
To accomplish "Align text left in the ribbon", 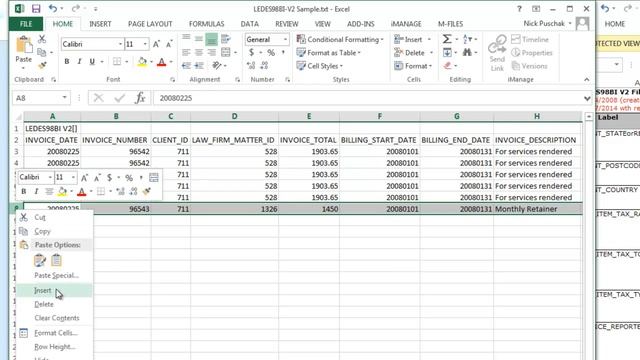I will (x=186, y=53).
